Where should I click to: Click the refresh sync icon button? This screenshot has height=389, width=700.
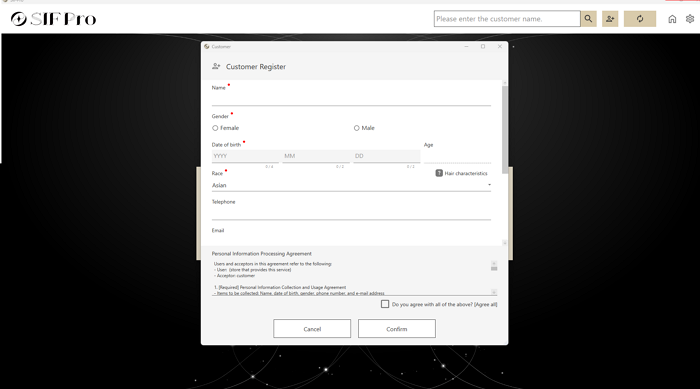point(640,19)
